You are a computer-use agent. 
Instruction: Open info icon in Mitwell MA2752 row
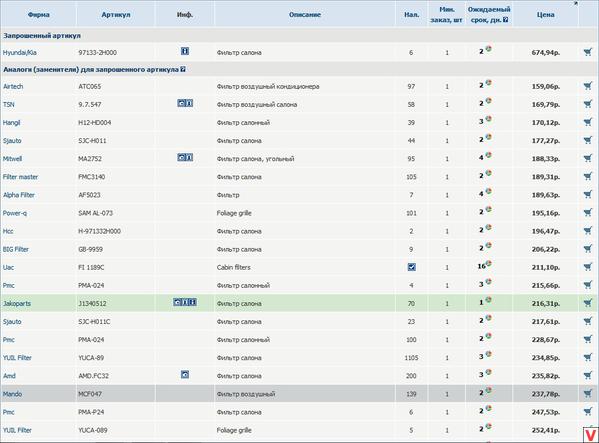(x=189, y=157)
